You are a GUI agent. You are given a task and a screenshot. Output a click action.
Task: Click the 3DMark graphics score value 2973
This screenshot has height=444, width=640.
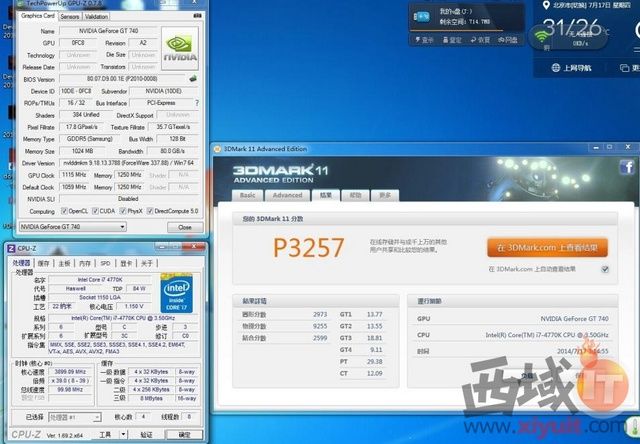[320, 314]
